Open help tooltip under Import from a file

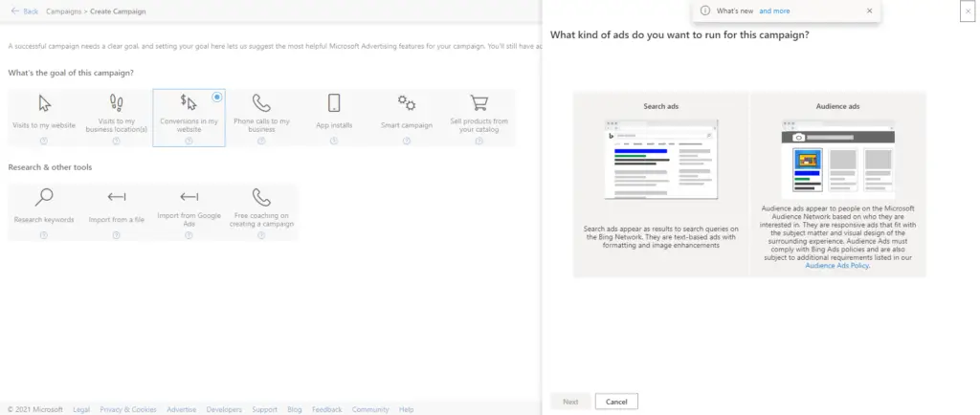(x=116, y=235)
